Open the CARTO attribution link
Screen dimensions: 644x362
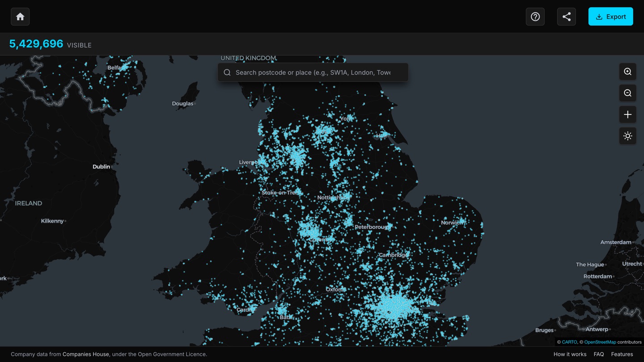pyautogui.click(x=569, y=342)
